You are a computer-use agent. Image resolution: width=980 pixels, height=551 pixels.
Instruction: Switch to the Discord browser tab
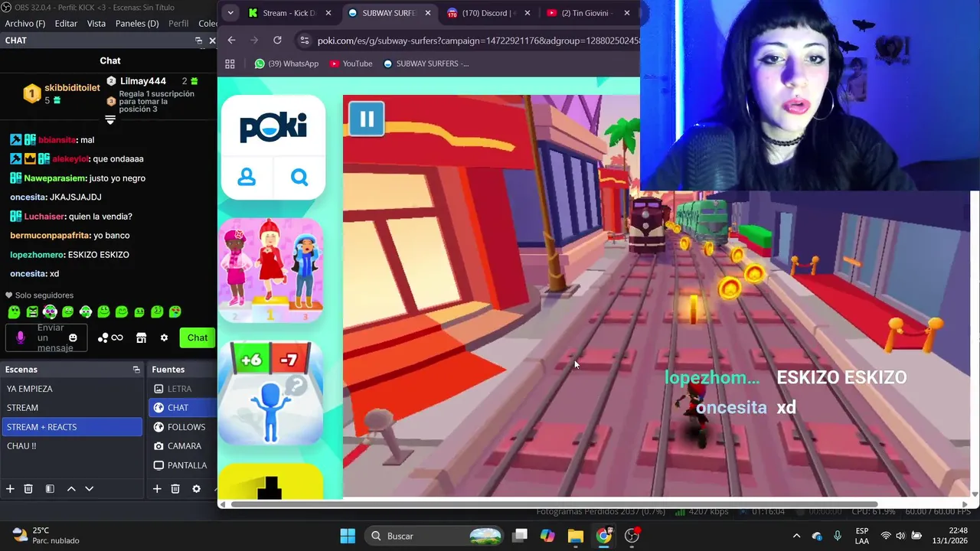point(488,13)
